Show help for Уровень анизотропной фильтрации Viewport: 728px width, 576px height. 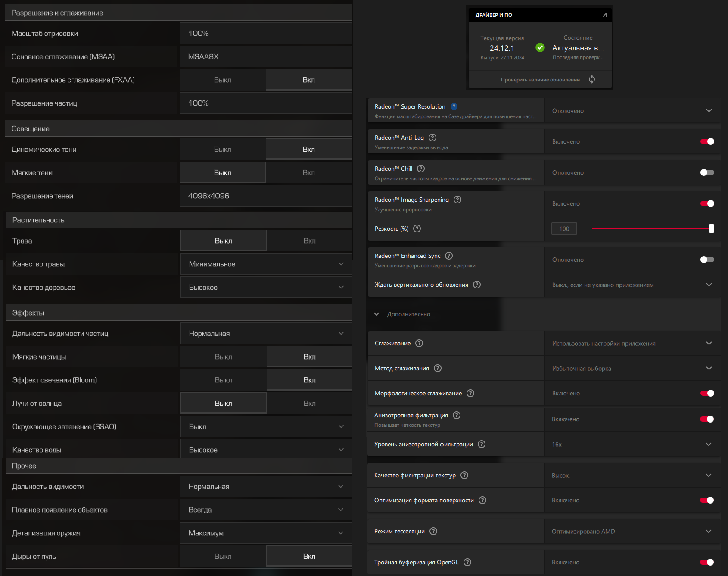482,444
